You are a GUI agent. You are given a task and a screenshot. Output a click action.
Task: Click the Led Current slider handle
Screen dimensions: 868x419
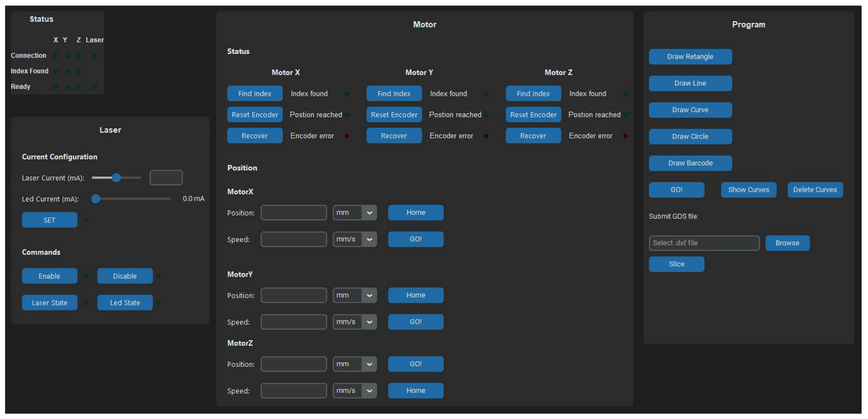[x=96, y=199]
